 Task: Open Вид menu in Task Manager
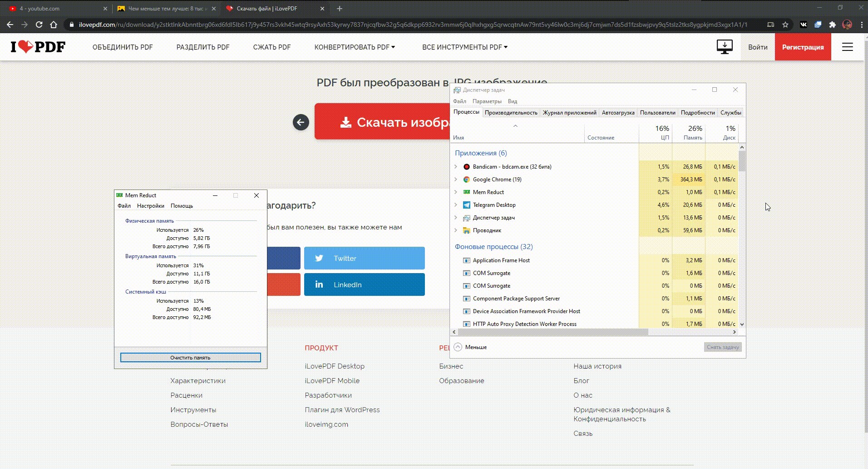[x=513, y=101]
